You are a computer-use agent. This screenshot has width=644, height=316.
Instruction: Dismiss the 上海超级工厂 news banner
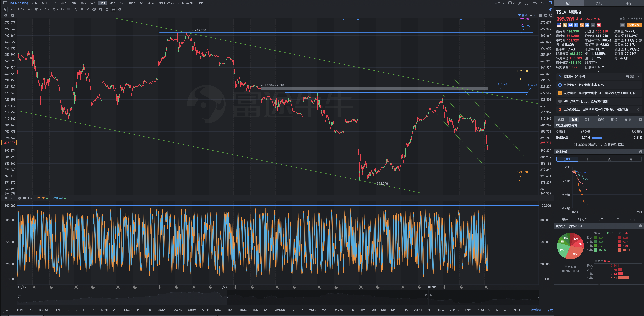[638, 109]
